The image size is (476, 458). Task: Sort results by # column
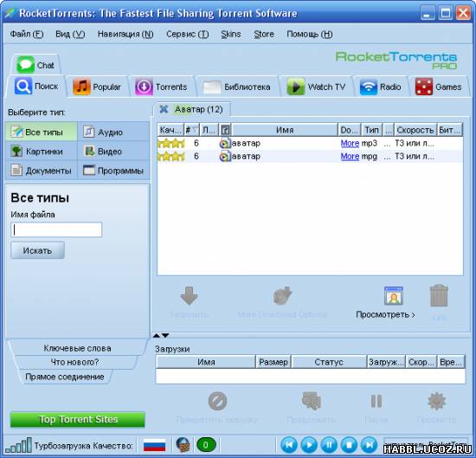coord(192,130)
